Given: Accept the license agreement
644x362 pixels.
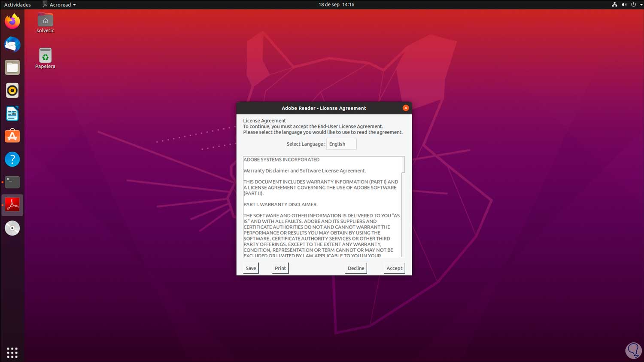Looking at the screenshot, I should point(394,268).
